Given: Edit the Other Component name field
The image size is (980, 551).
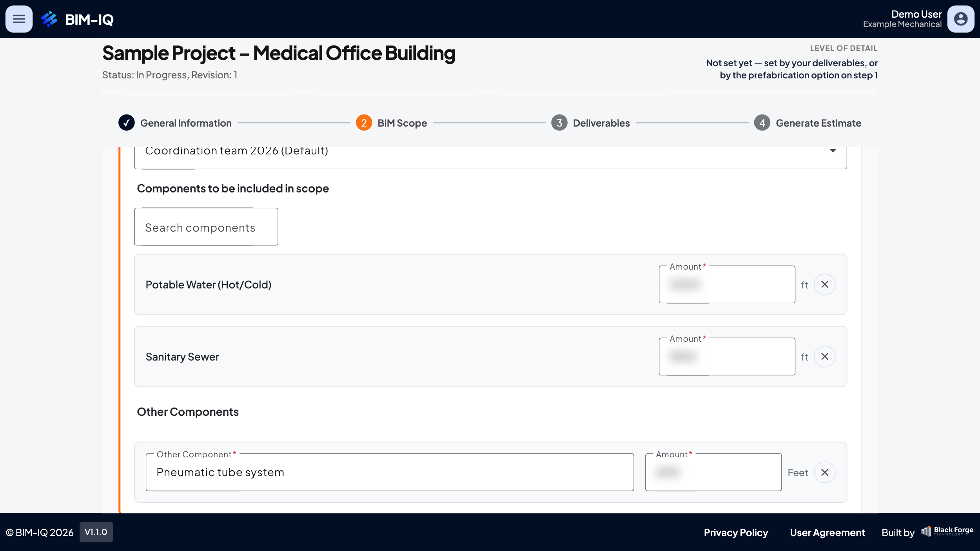Looking at the screenshot, I should (x=390, y=472).
